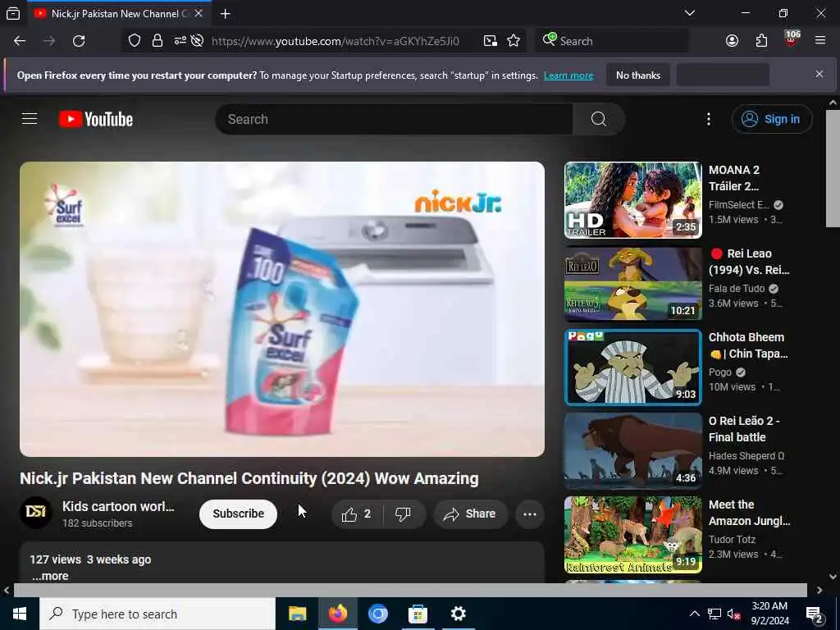Open Firefox application menu
The image size is (840, 630).
[820, 41]
